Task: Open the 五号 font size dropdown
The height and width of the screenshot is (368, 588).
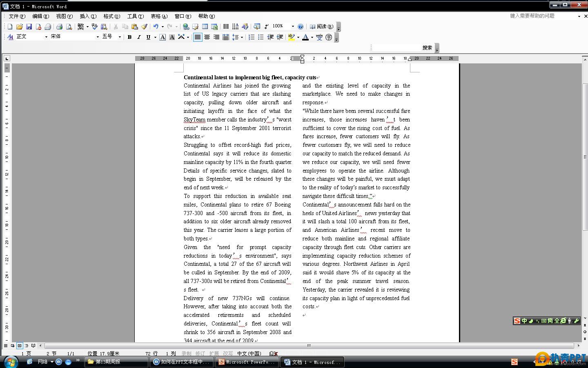Action: coord(120,37)
